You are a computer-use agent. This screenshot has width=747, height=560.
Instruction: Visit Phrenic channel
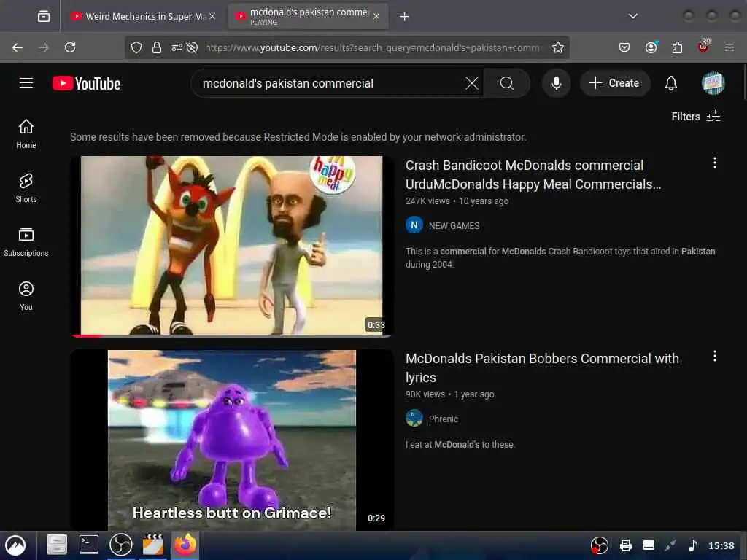coord(443,419)
